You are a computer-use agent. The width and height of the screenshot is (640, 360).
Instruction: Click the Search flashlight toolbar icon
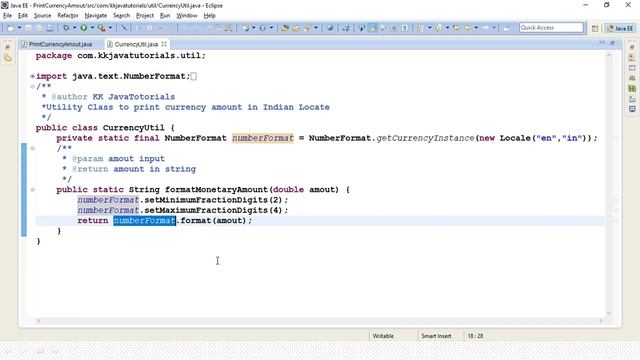(x=307, y=28)
